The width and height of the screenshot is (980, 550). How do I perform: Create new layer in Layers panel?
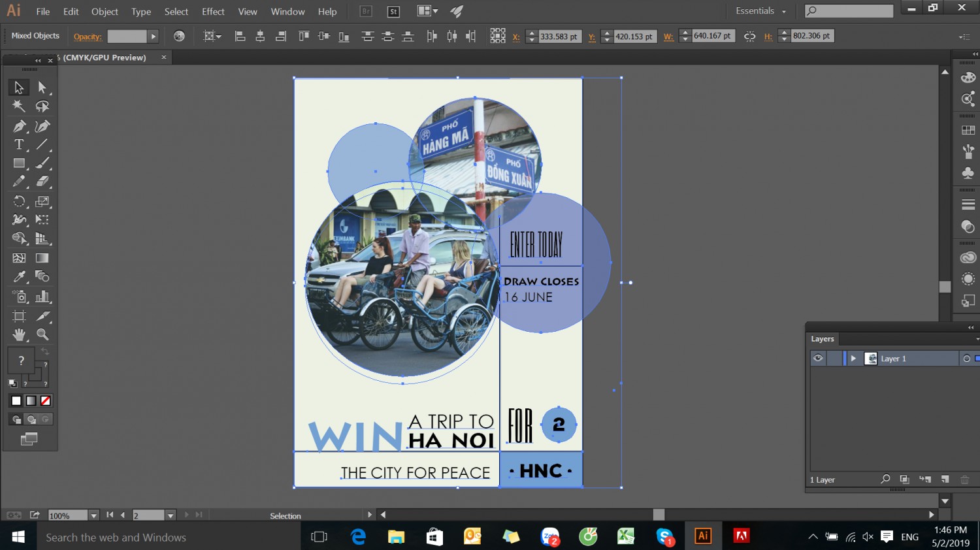click(x=945, y=479)
